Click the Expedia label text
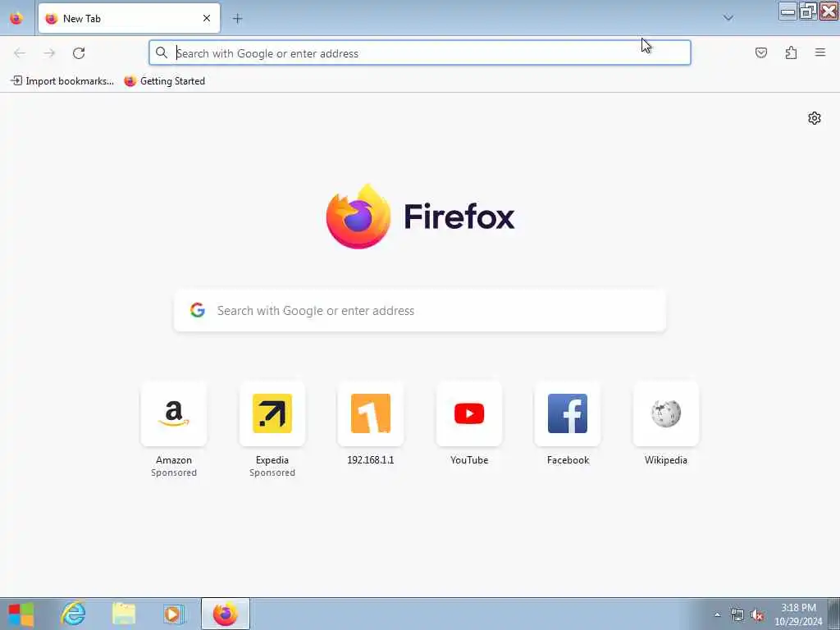Viewport: 840px width, 630px height. click(x=272, y=460)
